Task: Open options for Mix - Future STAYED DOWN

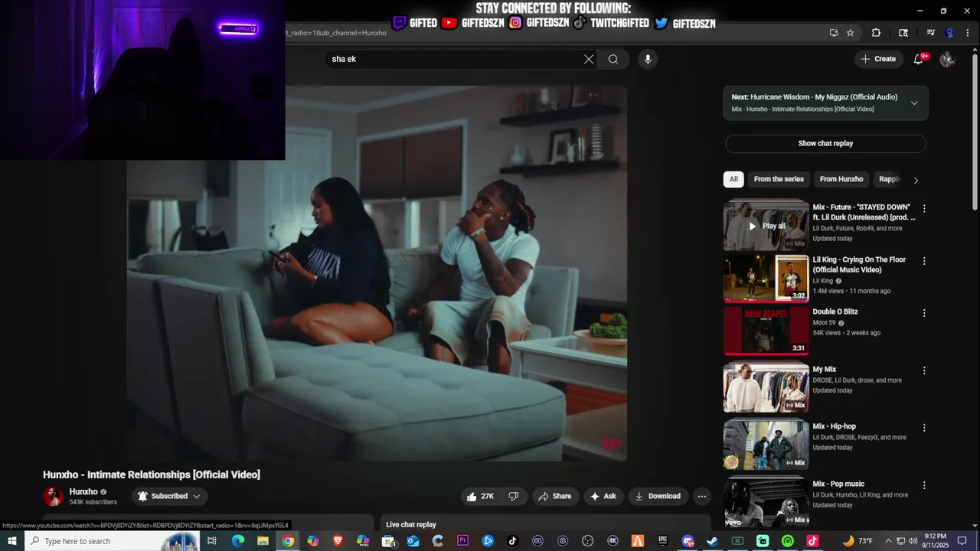Action: click(x=924, y=208)
